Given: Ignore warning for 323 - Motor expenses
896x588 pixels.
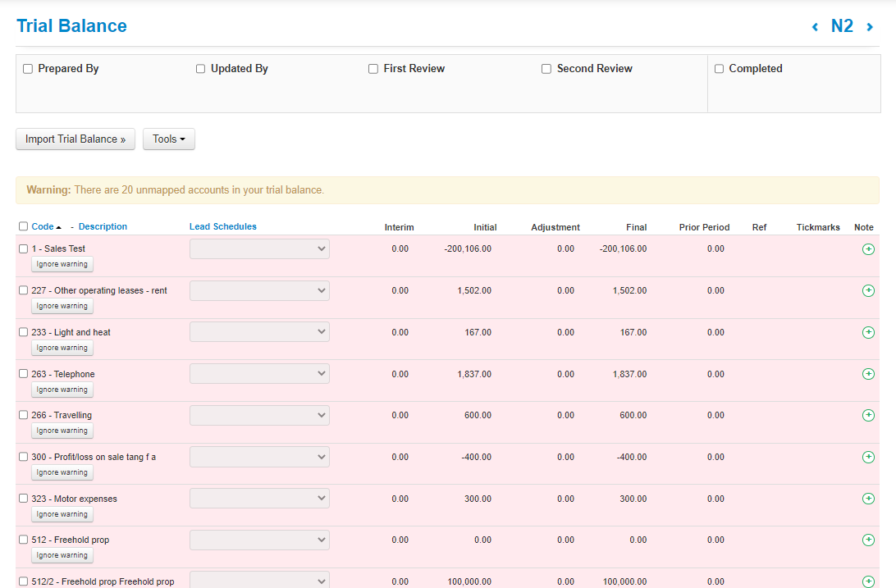Looking at the screenshot, I should click(x=62, y=514).
